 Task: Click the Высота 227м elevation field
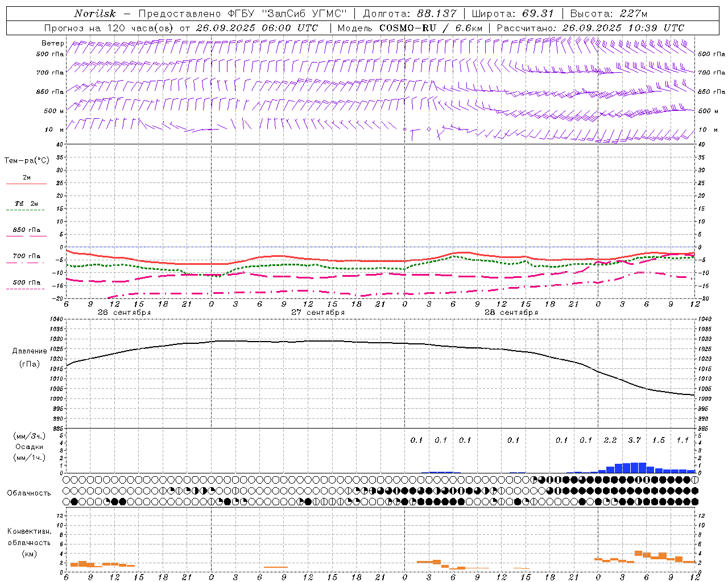click(609, 14)
